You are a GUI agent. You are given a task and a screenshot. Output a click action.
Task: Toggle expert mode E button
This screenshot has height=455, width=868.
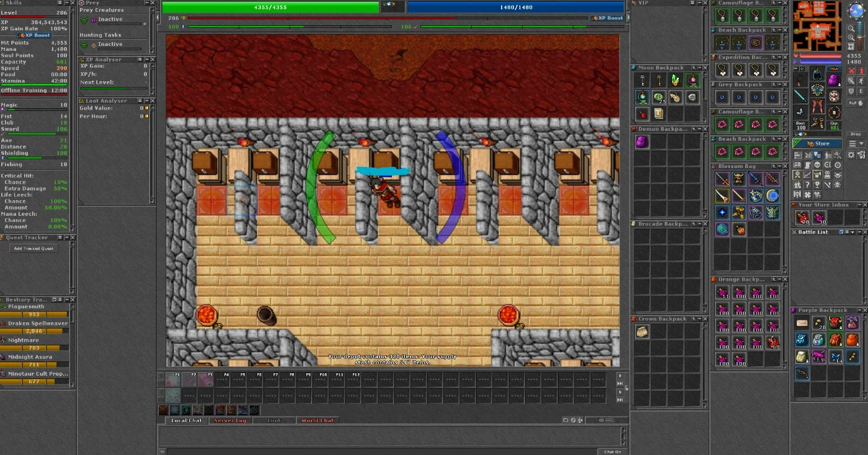pyautogui.click(x=861, y=91)
